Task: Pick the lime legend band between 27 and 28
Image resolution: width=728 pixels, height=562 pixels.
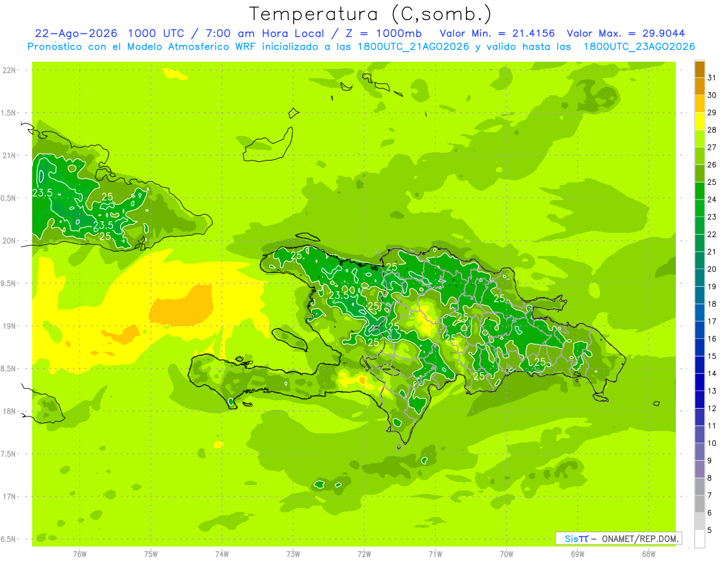Action: click(x=699, y=138)
